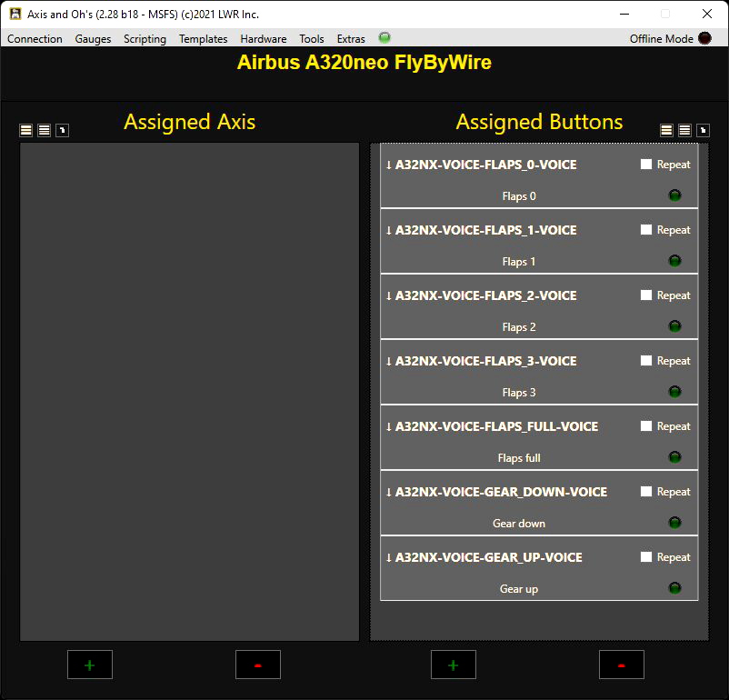Add a new axis with green plus button
The image size is (729, 700).
[90, 665]
